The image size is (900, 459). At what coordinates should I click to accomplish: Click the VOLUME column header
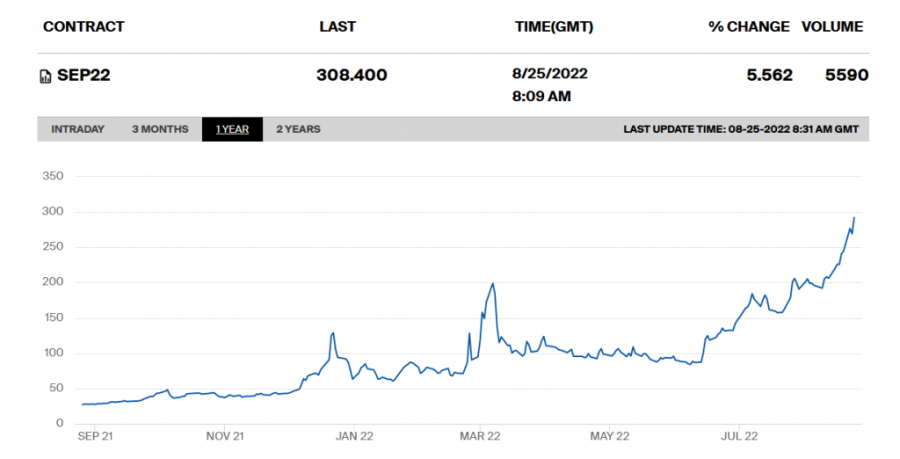(832, 27)
